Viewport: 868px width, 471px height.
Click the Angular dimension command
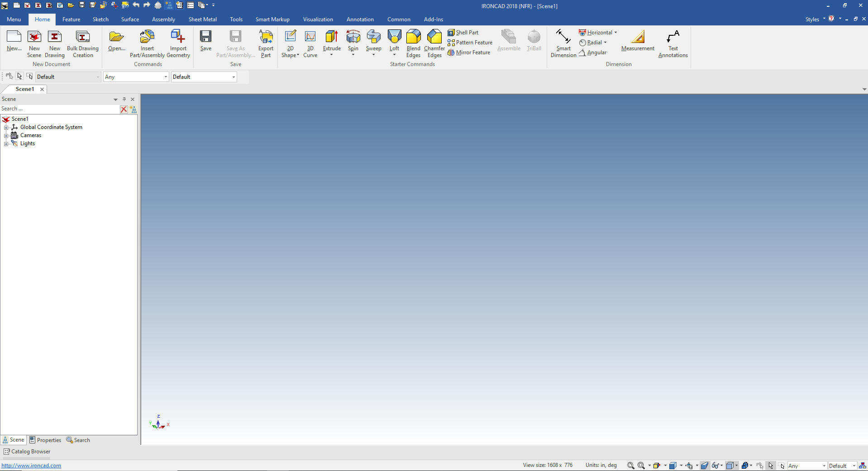[x=592, y=52]
